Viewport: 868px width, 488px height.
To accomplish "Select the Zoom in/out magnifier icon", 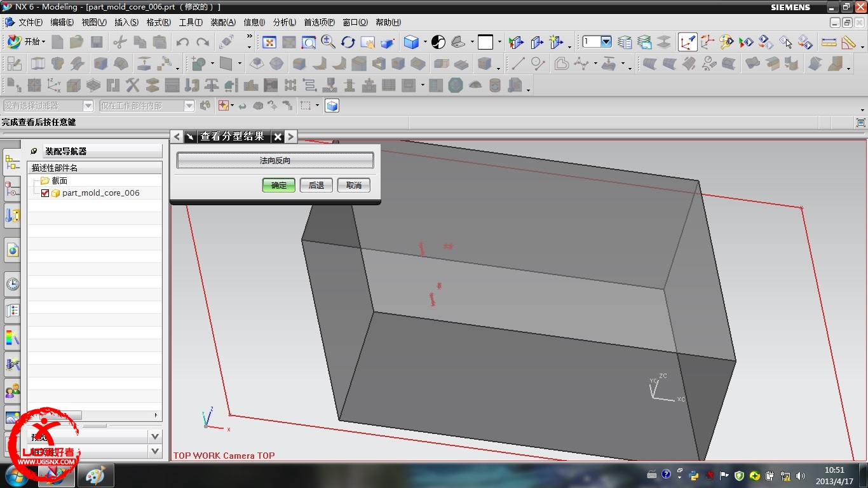I will pyautogui.click(x=329, y=43).
